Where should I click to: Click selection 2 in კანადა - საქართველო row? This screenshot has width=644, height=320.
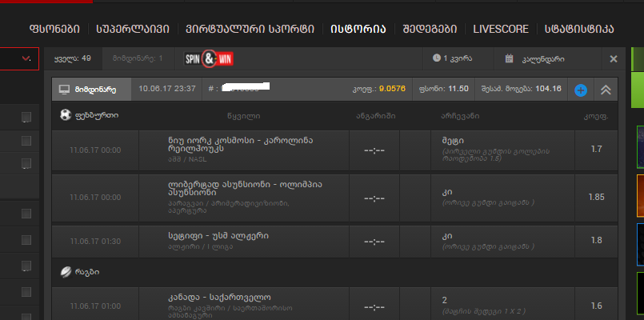click(x=444, y=300)
